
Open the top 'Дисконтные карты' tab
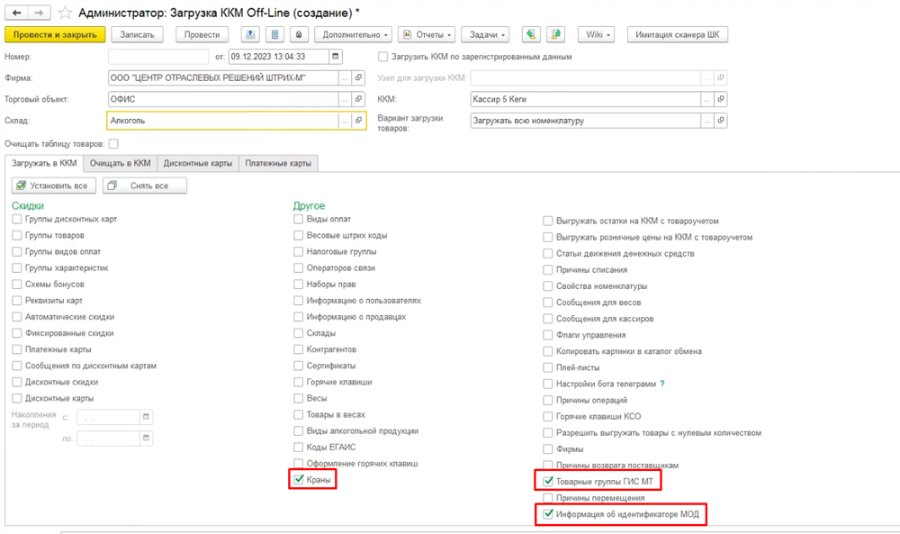click(x=197, y=163)
